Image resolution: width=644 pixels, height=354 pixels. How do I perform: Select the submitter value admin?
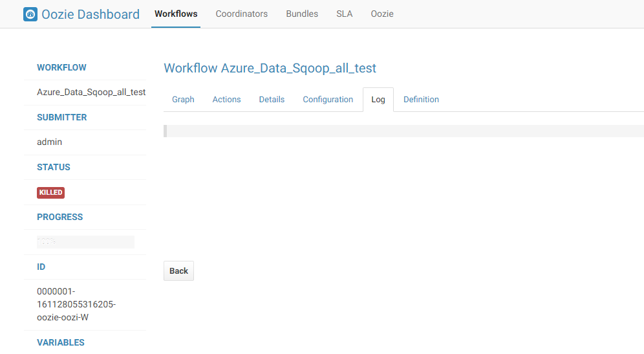click(49, 142)
